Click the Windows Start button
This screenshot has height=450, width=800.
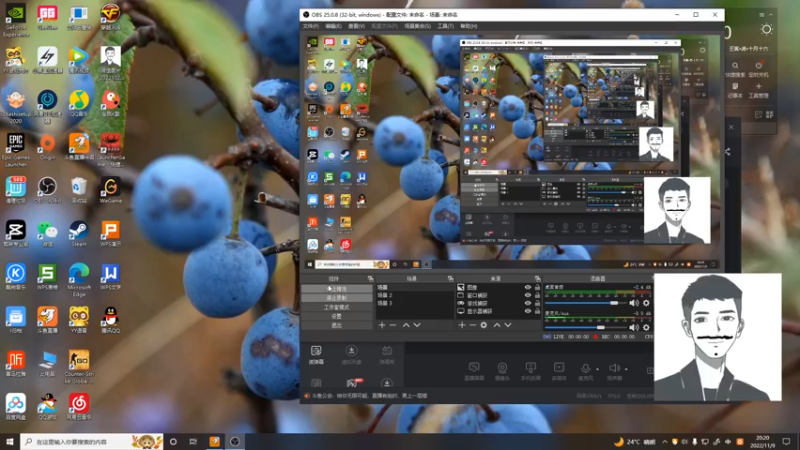[9, 442]
